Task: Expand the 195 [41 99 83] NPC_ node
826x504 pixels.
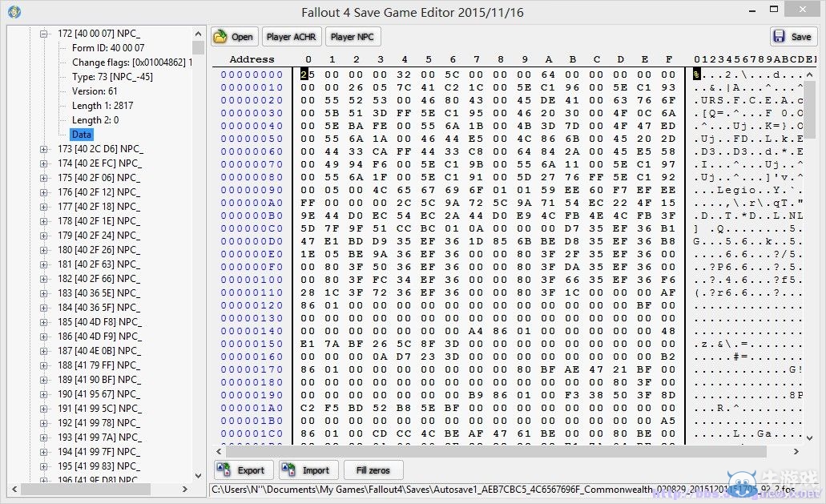Action: (44, 466)
